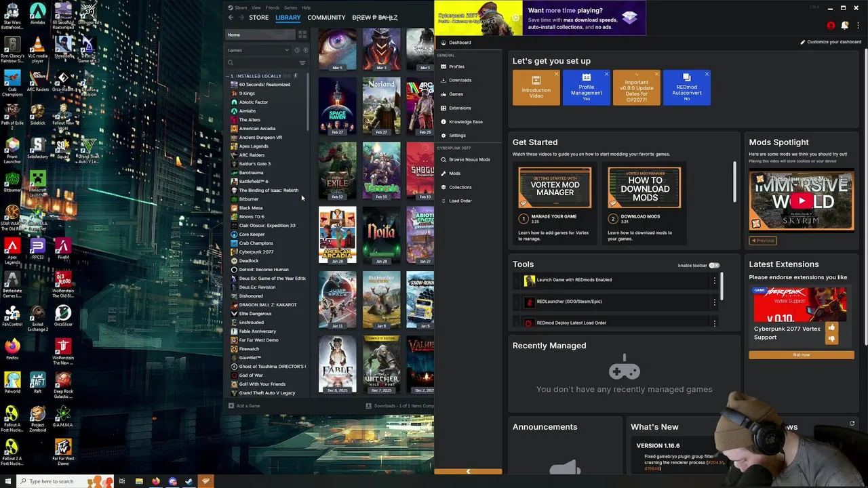Select Steam LIBRARY tab

tap(288, 18)
